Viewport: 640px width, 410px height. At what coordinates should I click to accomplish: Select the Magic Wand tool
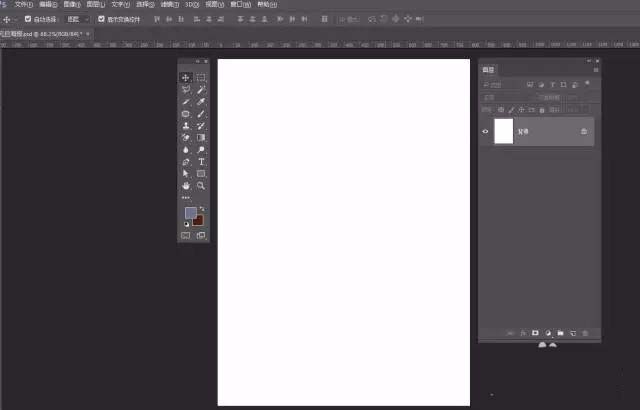point(201,90)
